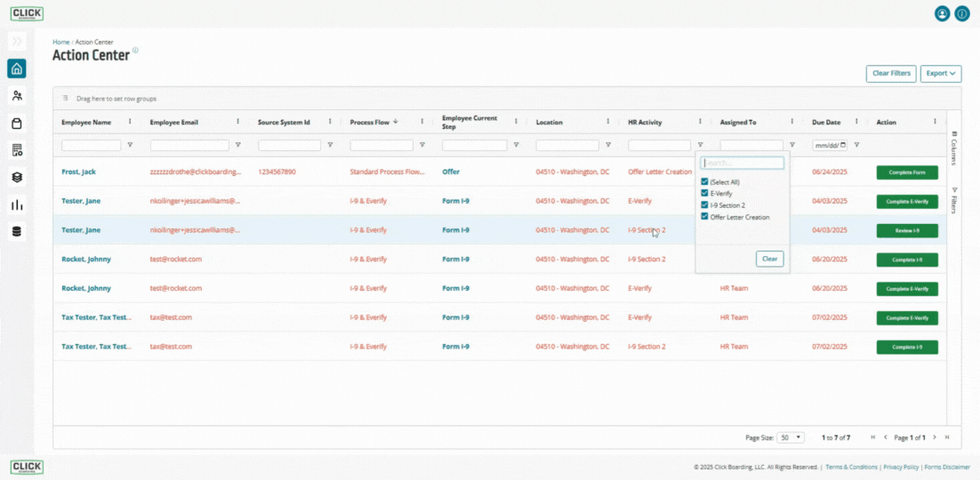
Task: Open the stacked layers icon in sidebar
Action: pos(17,178)
